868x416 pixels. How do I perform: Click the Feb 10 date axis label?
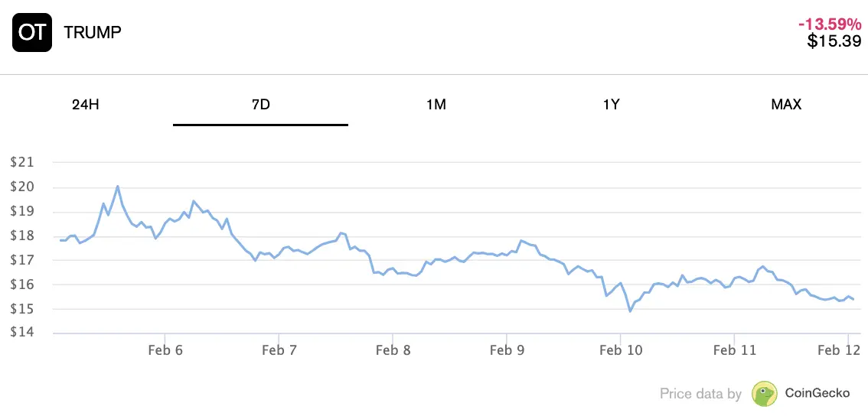pyautogui.click(x=620, y=350)
